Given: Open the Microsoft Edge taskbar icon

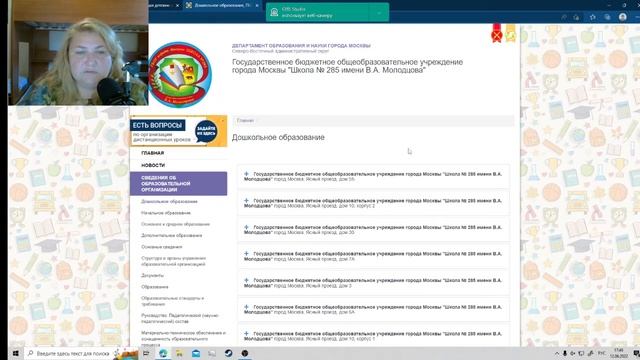Looking at the screenshot, I should (163, 353).
